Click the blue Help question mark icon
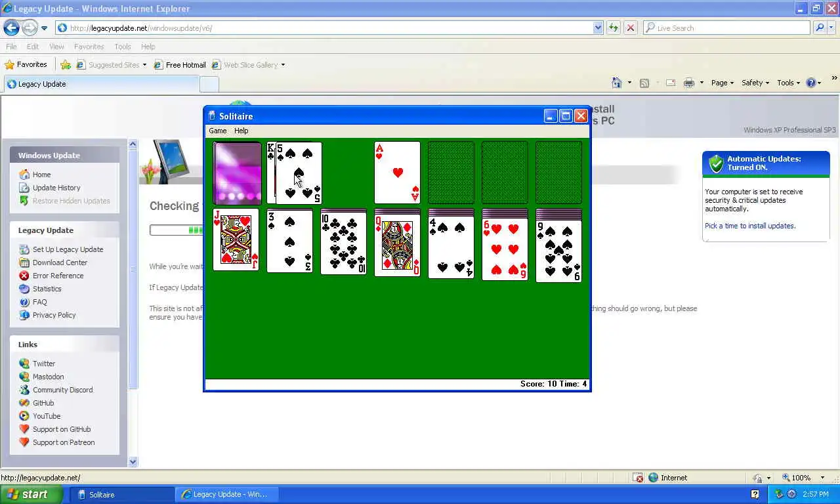Image resolution: width=840 pixels, height=504 pixels. pyautogui.click(x=810, y=83)
